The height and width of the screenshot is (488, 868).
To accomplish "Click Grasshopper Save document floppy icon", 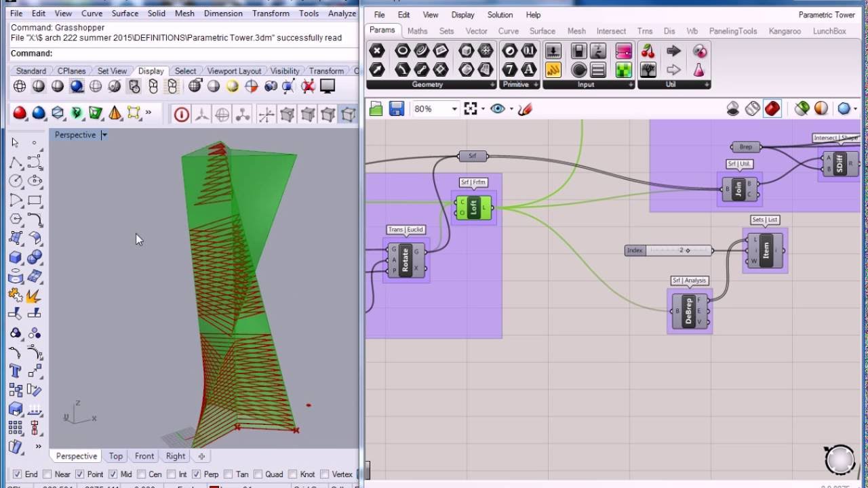I will [397, 108].
